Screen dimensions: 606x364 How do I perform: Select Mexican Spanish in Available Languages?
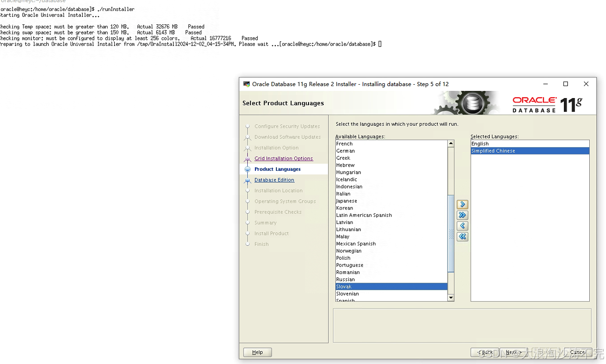(x=391, y=244)
